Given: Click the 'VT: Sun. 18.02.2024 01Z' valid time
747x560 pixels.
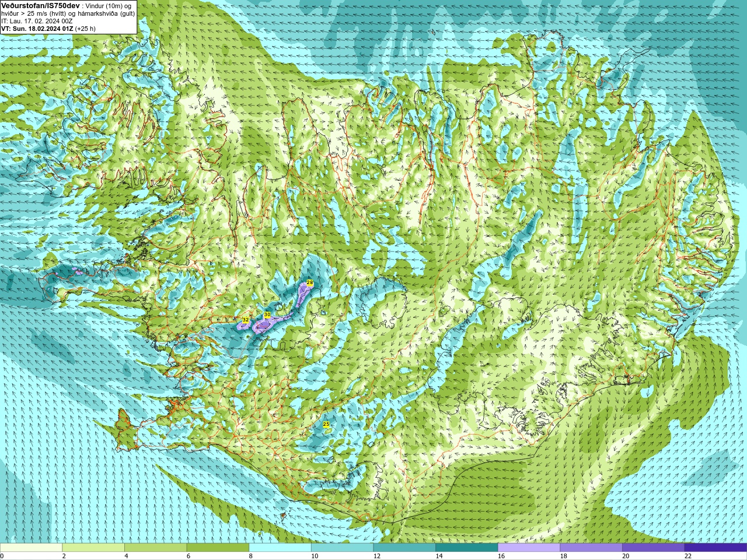Looking at the screenshot, I should [x=37, y=29].
